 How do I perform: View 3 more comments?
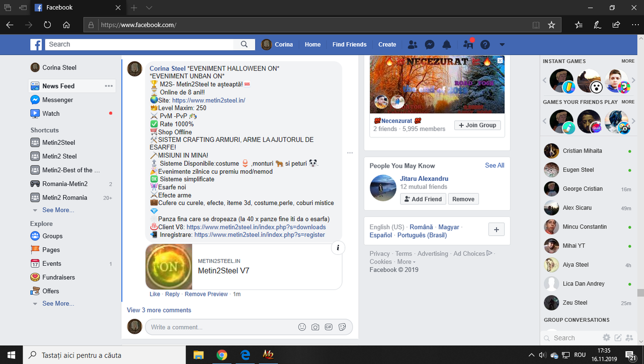(159, 310)
